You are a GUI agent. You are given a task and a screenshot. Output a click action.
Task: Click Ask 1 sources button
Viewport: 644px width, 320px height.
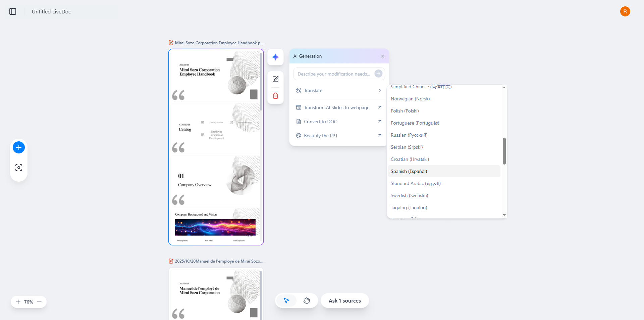(x=344, y=301)
